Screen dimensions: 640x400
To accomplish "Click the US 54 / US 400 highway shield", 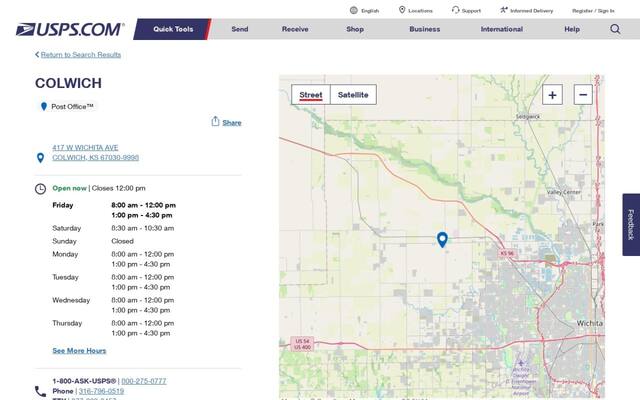I will 302,344.
